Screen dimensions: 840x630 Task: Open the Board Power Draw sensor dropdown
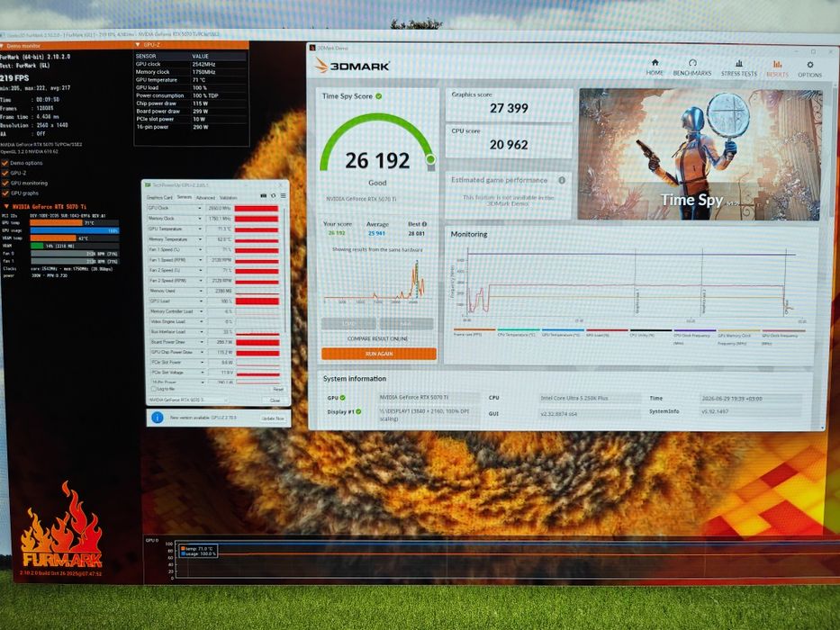pos(200,342)
